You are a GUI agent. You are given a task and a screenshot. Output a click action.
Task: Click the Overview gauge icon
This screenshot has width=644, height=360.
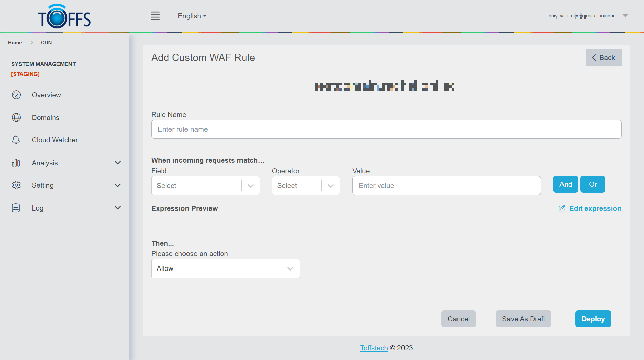[x=16, y=95]
